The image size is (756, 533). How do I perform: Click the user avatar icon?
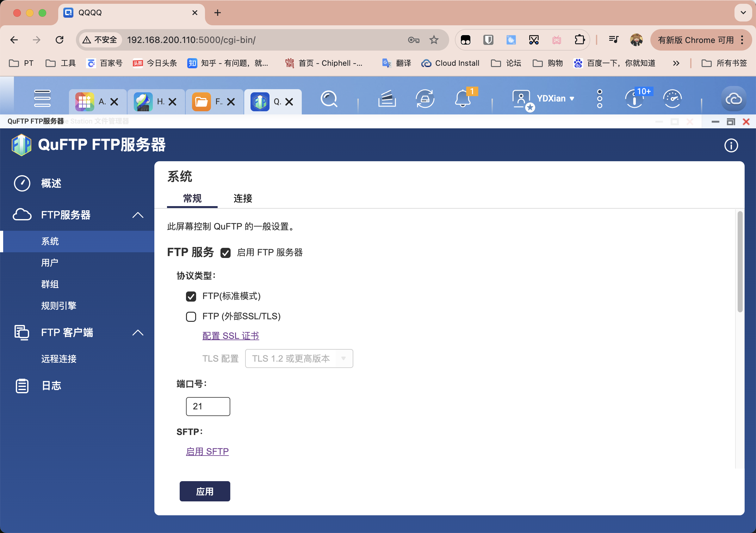[x=521, y=99]
